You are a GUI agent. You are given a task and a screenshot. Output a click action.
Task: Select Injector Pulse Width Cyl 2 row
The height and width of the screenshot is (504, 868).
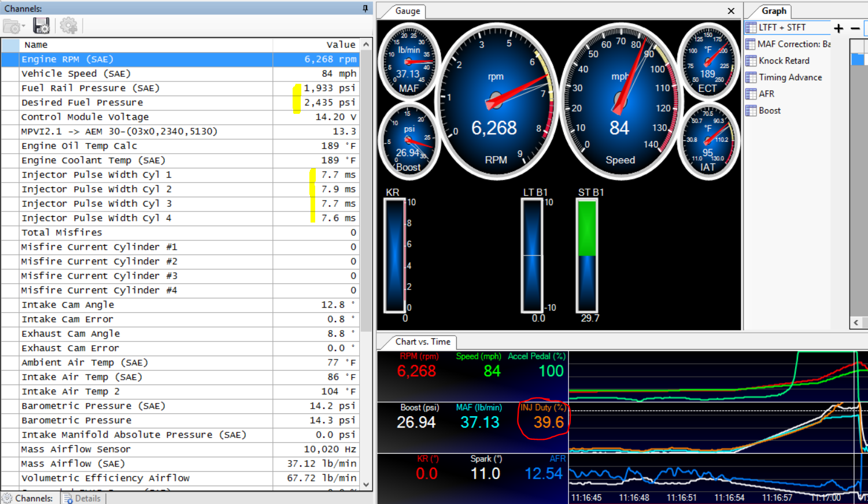click(180, 189)
